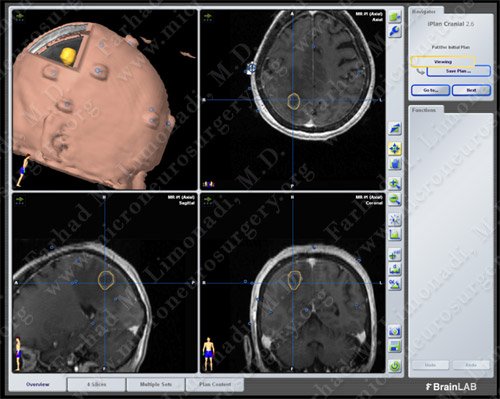The image size is (500, 399).
Task: Click the zoom in magnifier
Action: coord(395,184)
